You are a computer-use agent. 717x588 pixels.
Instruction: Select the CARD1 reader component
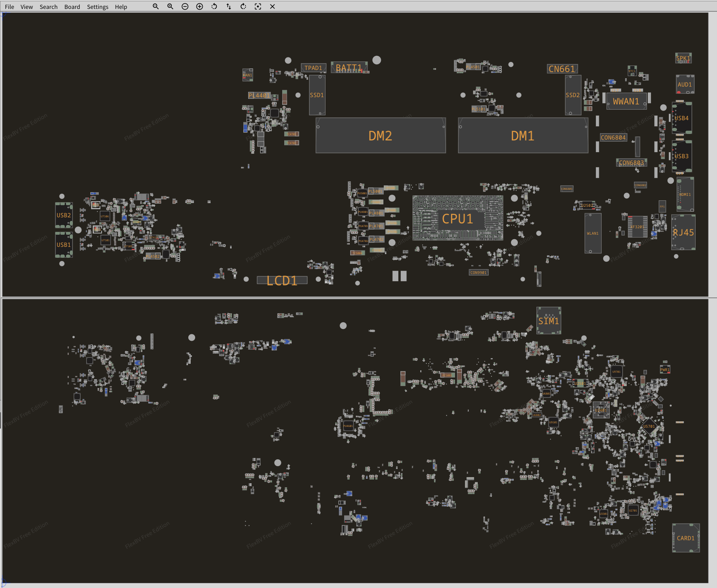pos(685,538)
